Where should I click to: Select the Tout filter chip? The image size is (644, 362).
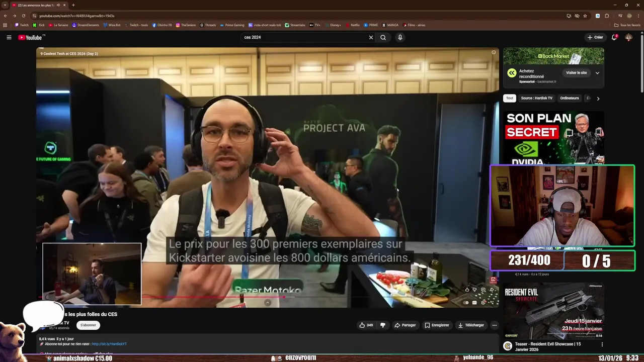[x=510, y=98]
